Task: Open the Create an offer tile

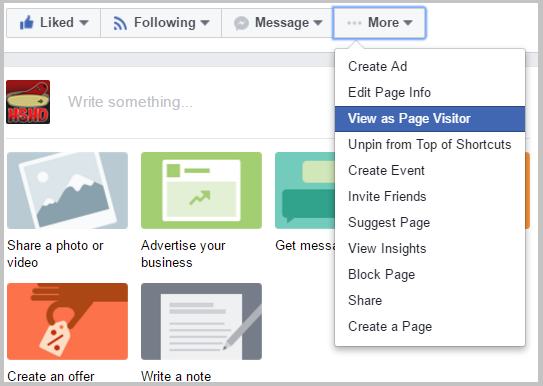Action: pyautogui.click(x=67, y=321)
